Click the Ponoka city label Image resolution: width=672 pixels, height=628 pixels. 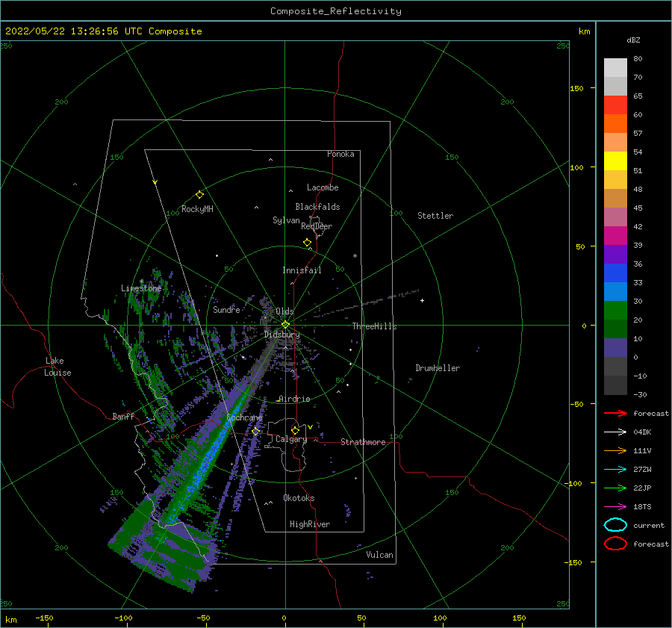340,154
